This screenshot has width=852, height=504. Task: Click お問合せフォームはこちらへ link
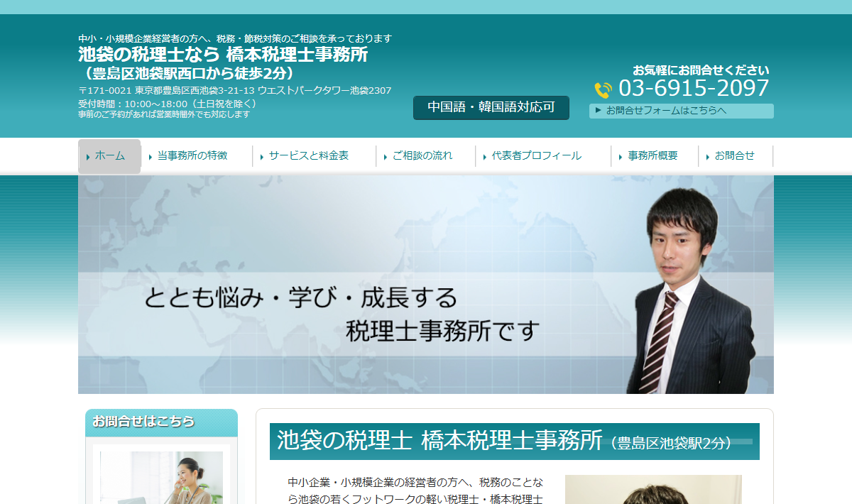(682, 111)
